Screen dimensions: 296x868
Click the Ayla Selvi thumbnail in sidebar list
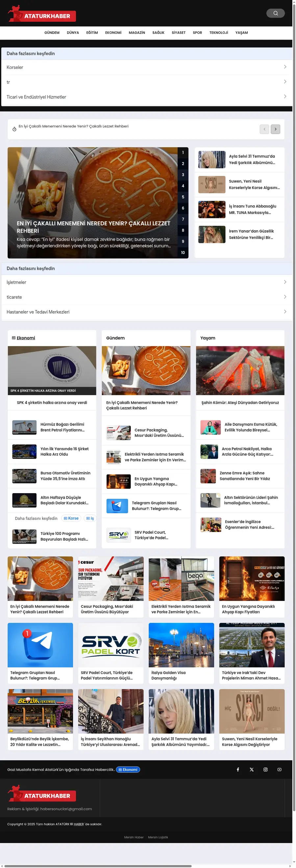tap(212, 160)
